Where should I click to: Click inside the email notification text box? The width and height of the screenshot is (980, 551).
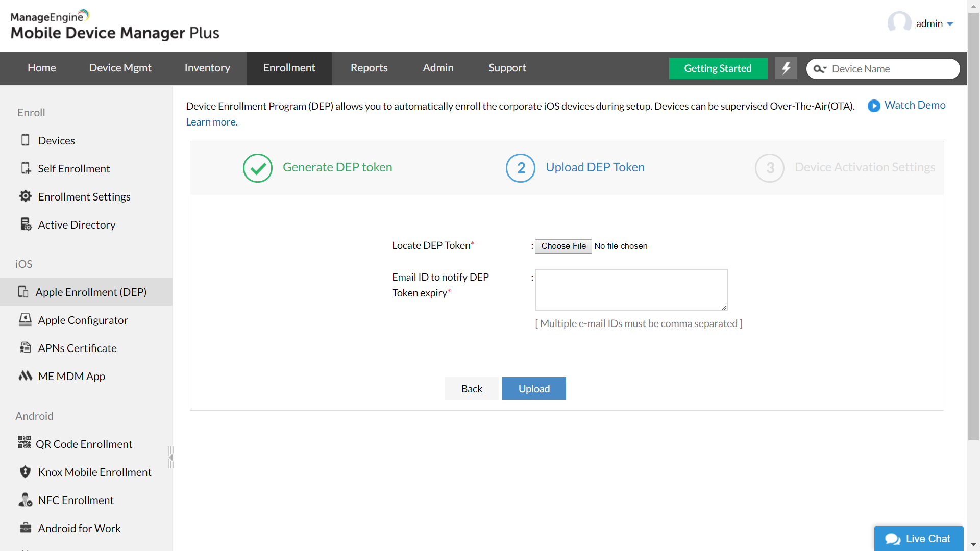pyautogui.click(x=630, y=289)
